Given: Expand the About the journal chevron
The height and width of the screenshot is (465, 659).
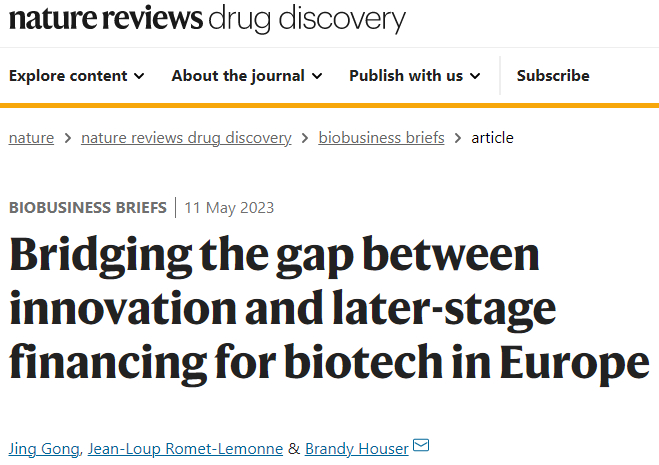Looking at the screenshot, I should point(317,76).
